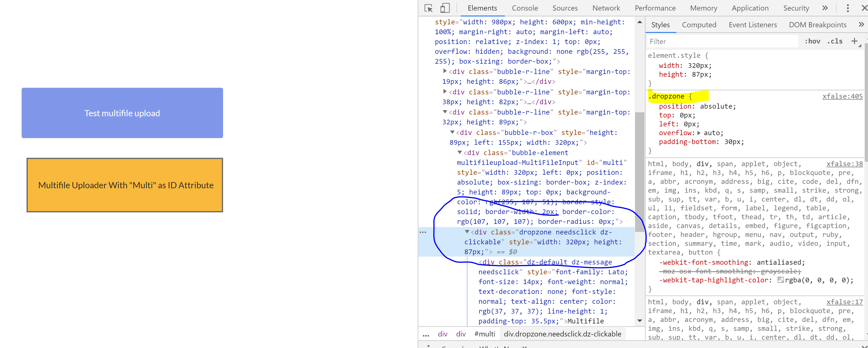Click the breadcrumb ellipsis at bottom

pos(426,334)
